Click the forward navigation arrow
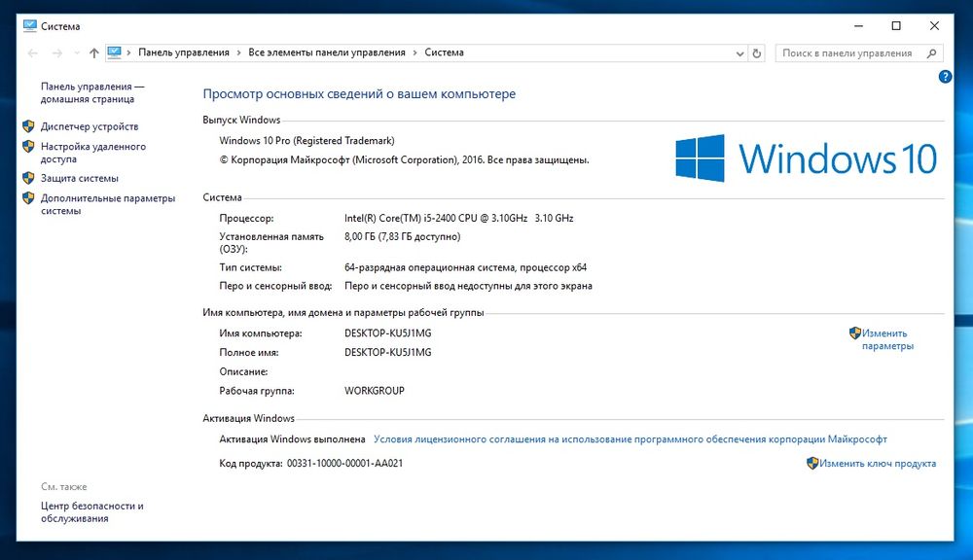973x560 pixels. (x=57, y=53)
